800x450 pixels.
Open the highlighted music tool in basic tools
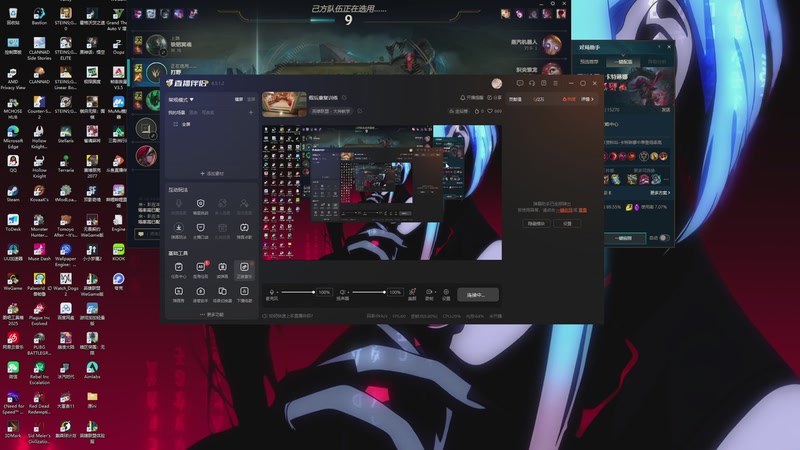(x=244, y=269)
